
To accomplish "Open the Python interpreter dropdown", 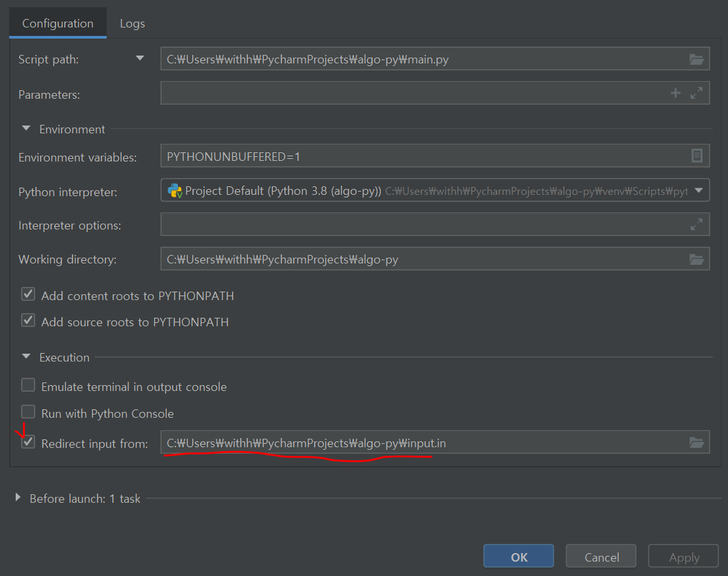I will click(699, 191).
